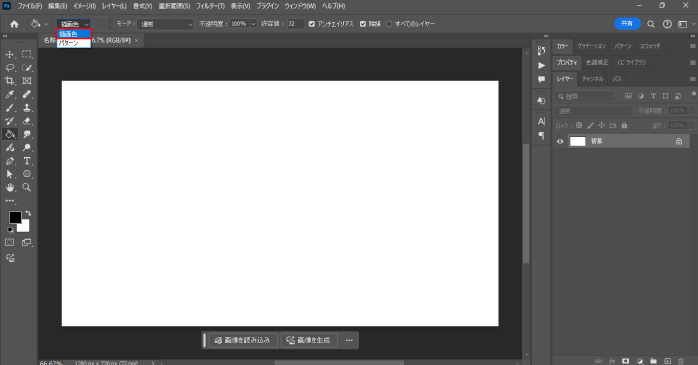Toggle lock all
The width and height of the screenshot is (698, 365).
624,126
